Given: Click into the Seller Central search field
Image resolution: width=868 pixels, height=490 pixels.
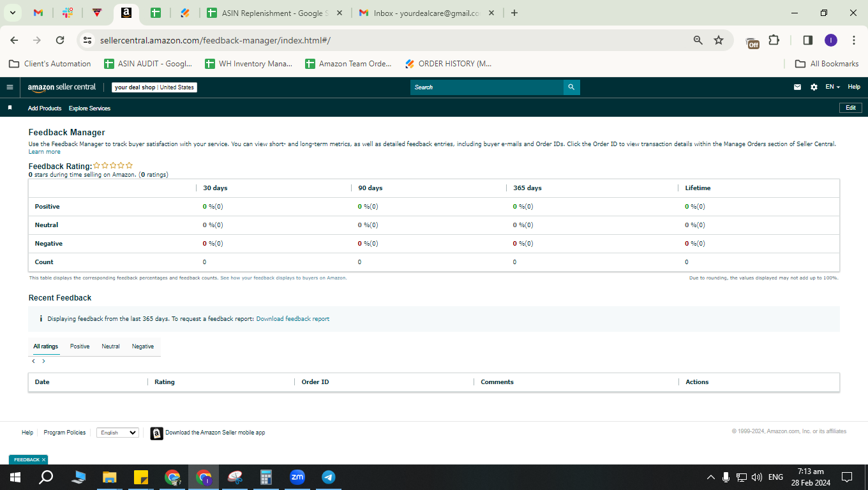Looking at the screenshot, I should (487, 87).
